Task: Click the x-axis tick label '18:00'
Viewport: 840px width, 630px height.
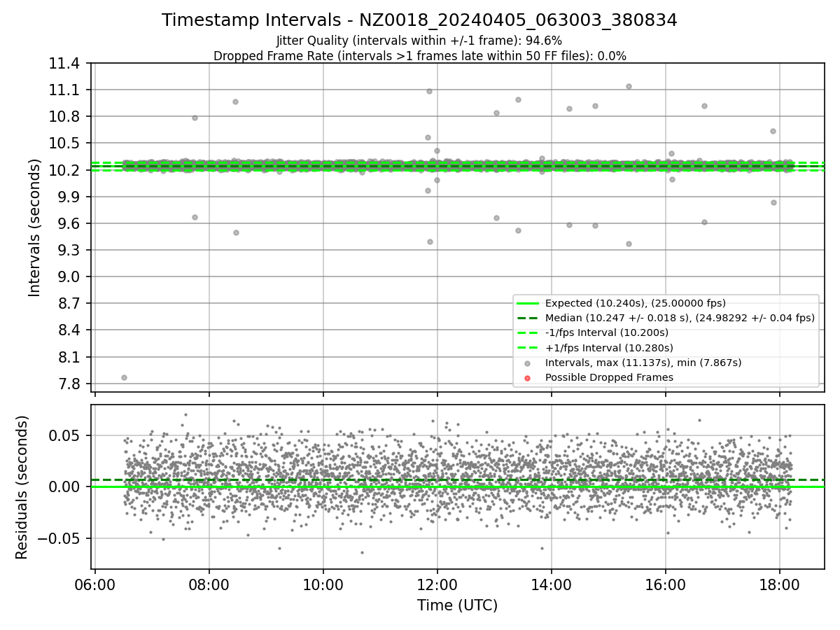Action: [x=780, y=585]
